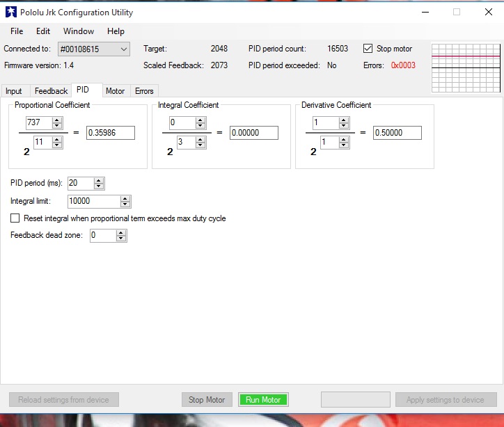504x427 pixels.
Task: Open the File menu
Action: (17, 31)
